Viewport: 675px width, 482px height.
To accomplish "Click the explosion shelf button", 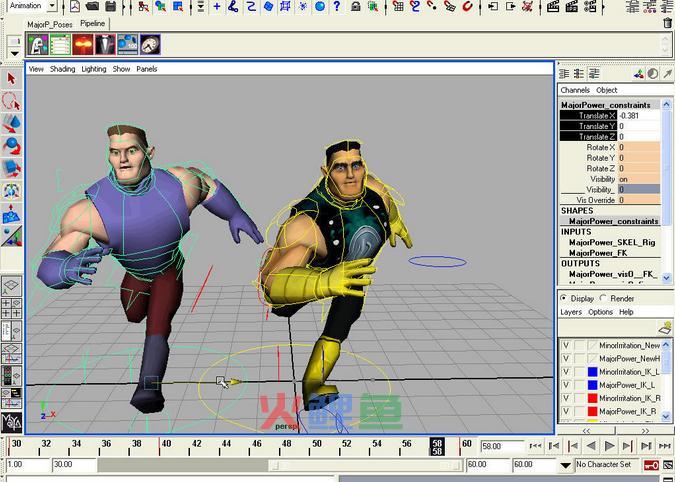I will [83, 44].
